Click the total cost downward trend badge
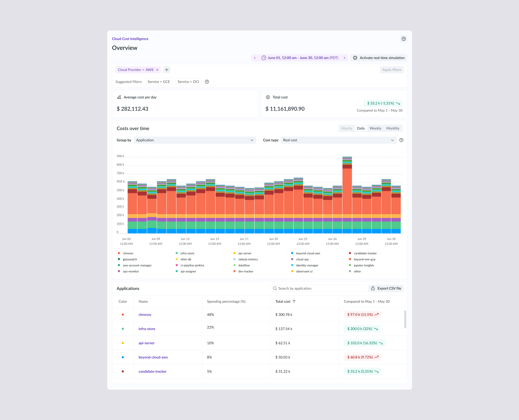 coord(383,103)
